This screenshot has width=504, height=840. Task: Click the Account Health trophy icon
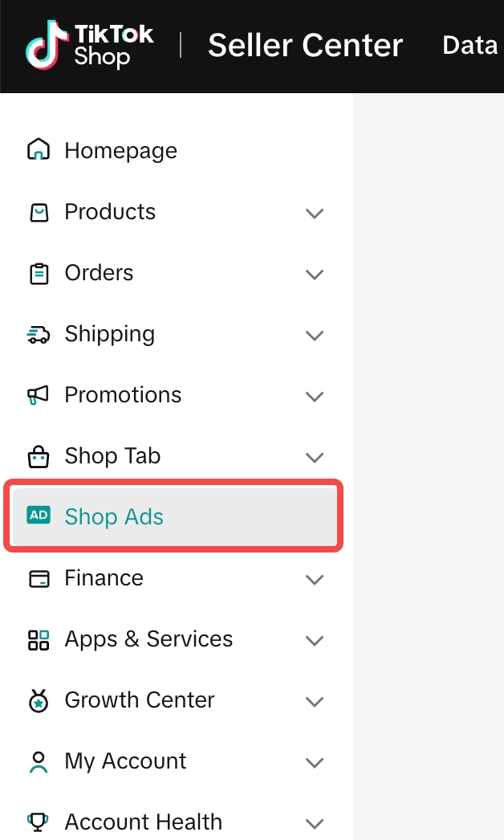39,822
